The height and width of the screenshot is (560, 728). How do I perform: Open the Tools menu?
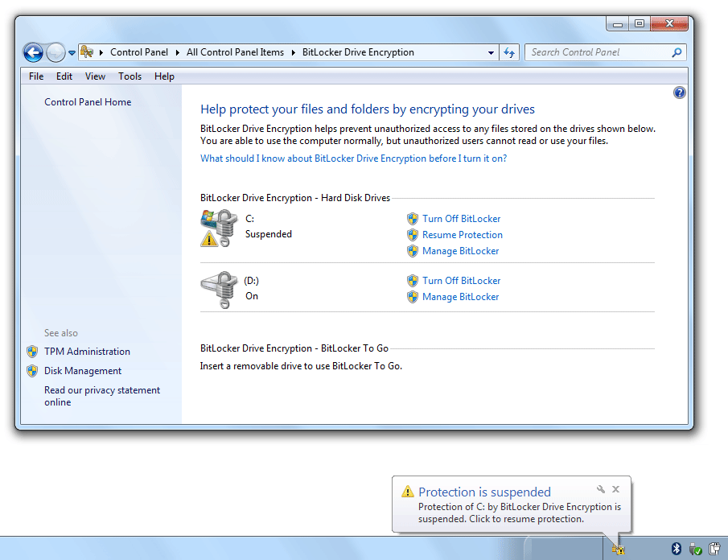click(x=130, y=76)
